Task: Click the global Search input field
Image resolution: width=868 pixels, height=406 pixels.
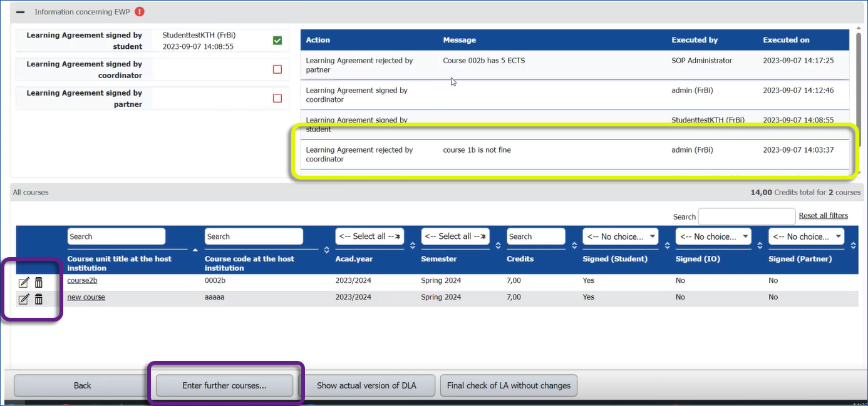Action: [x=747, y=216]
